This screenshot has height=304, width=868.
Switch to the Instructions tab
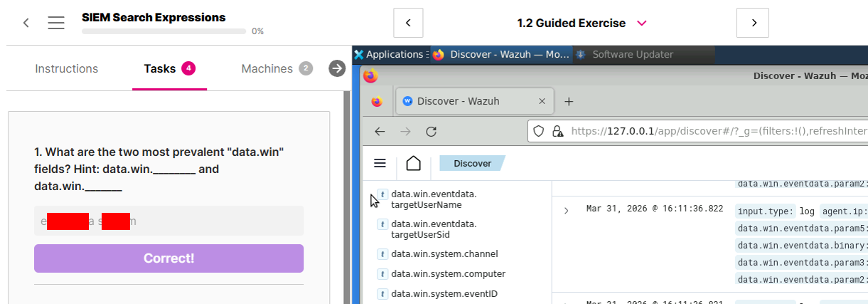pos(67,69)
